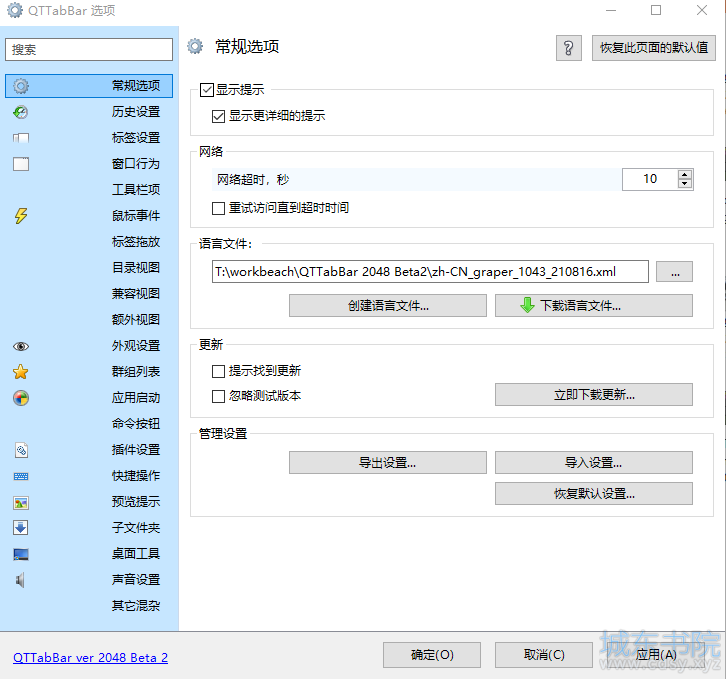Click 创建语言文件... button
Viewport: 726px width, 679px height.
[388, 306]
